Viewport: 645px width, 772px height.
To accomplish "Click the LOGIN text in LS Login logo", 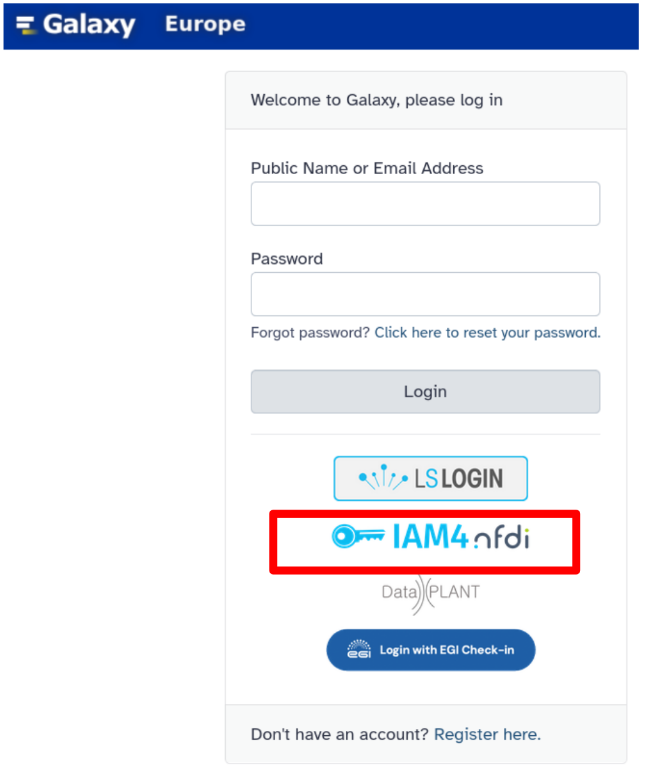I will coord(472,479).
